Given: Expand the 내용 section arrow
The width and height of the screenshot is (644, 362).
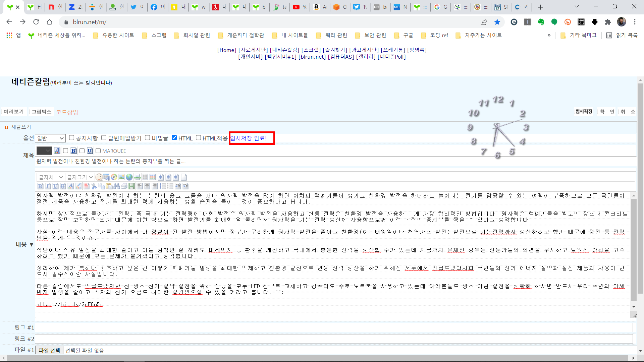Looking at the screenshot, I should click(x=32, y=245).
